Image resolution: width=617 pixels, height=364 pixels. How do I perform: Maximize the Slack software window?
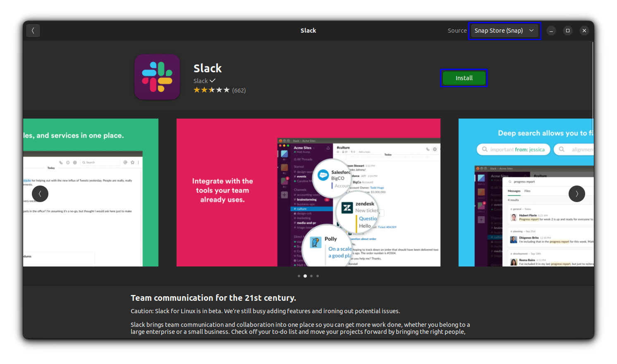pyautogui.click(x=568, y=31)
